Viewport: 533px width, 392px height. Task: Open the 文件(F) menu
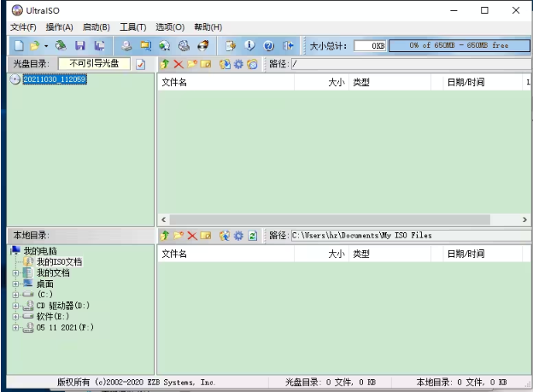23,27
